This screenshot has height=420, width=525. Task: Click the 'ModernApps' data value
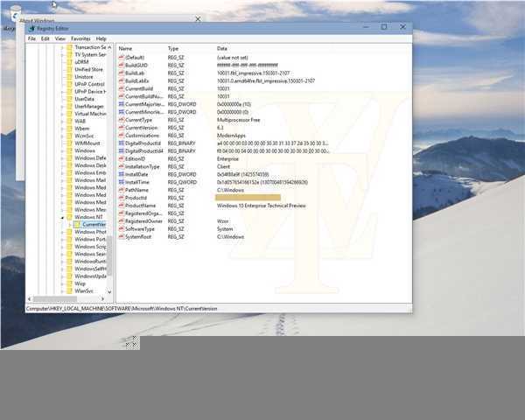click(x=231, y=136)
